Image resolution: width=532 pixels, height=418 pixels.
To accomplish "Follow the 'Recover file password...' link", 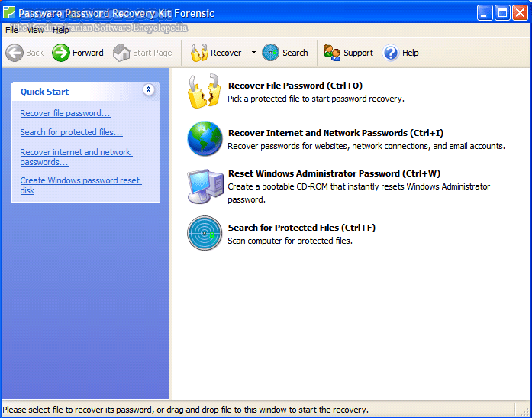I will (x=65, y=113).
